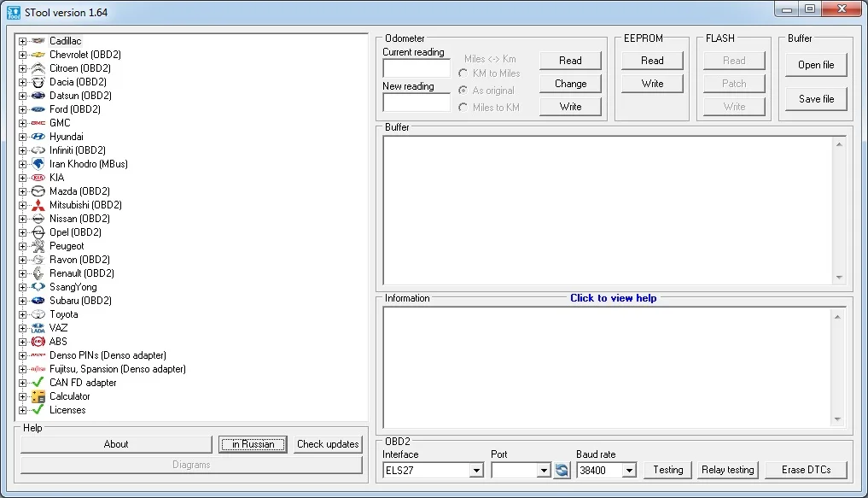Click the SsangYong logo icon
The height and width of the screenshot is (498, 868).
(38, 287)
